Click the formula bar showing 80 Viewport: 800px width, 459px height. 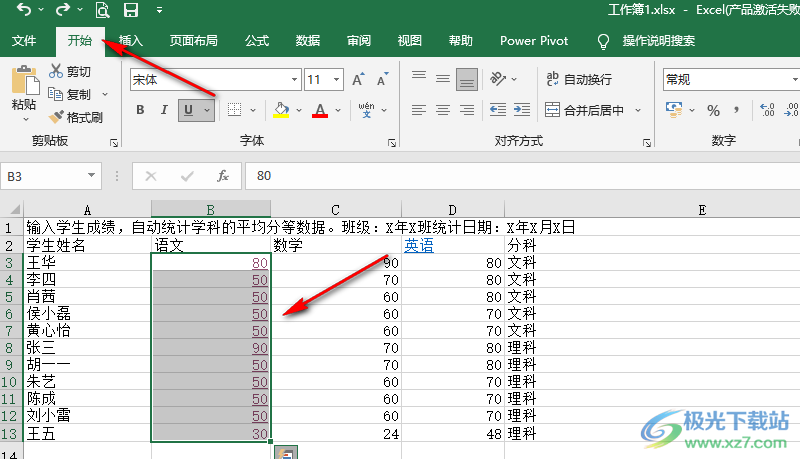point(522,176)
